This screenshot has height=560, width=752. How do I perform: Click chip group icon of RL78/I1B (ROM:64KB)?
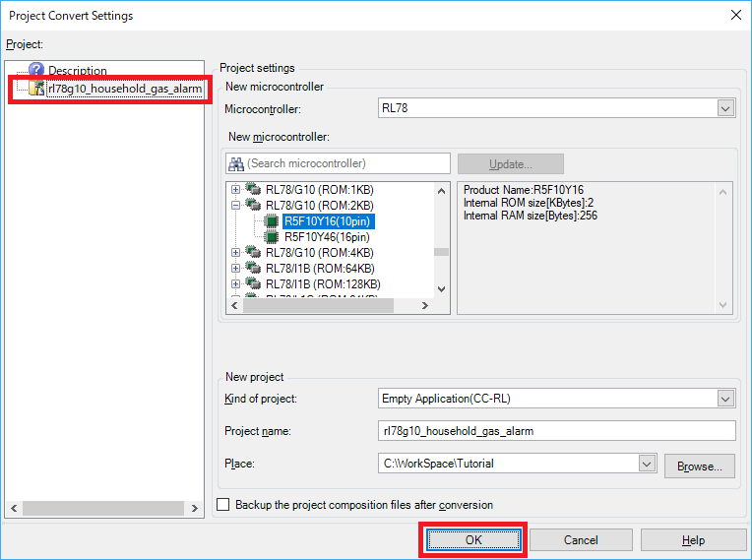coord(253,267)
